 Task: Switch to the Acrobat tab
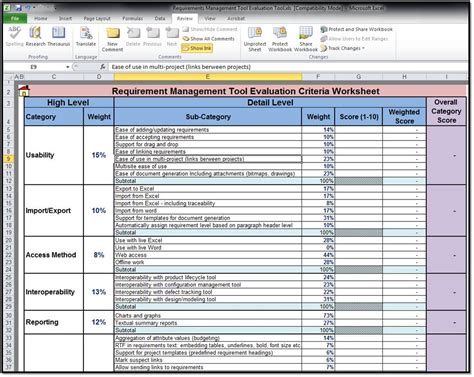(236, 19)
